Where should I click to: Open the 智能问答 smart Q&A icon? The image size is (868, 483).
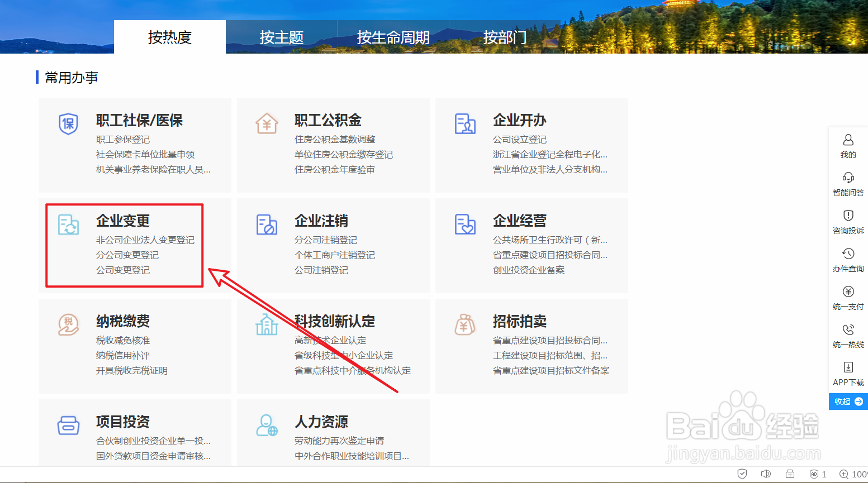[x=848, y=178]
